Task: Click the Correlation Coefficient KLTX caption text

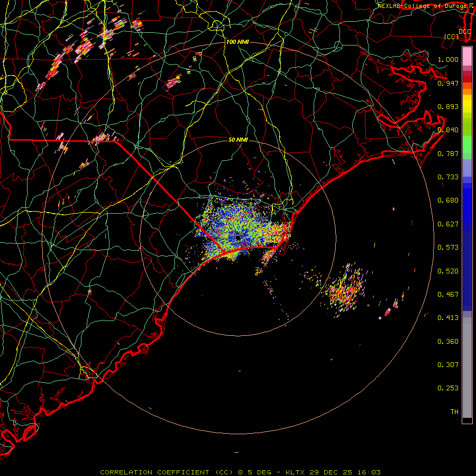Action: [240, 472]
